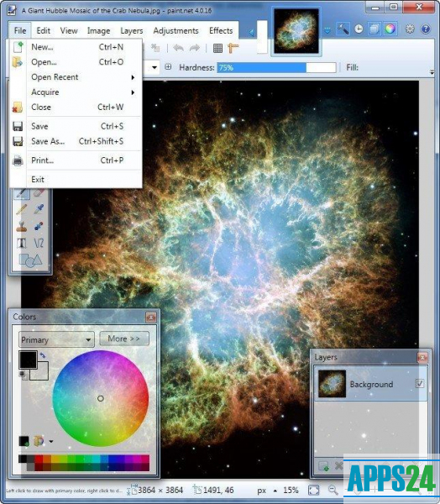Open the palette management dropdown arrow
Screen dimensions: 440x504
coord(51,442)
